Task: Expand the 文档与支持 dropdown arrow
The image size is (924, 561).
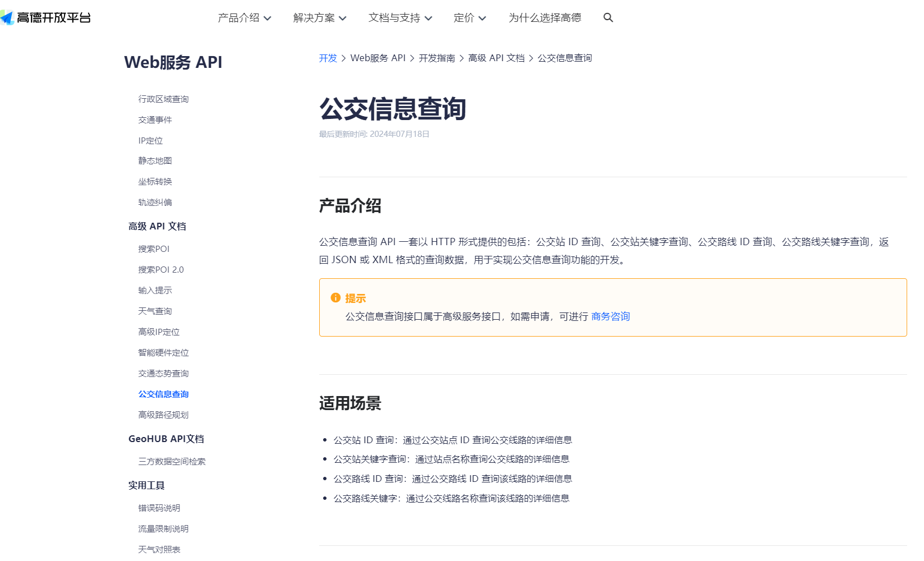Action: [x=429, y=19]
